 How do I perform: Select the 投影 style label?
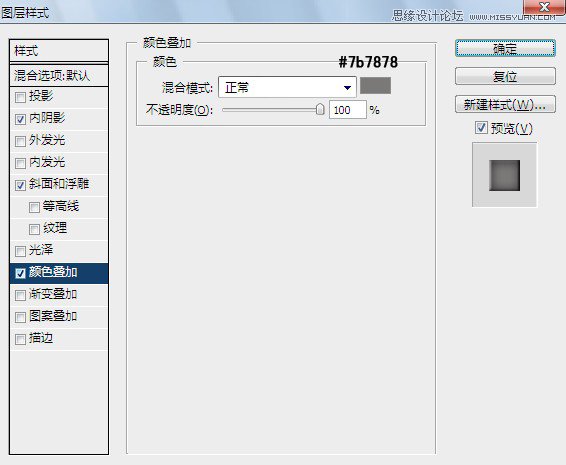point(41,96)
